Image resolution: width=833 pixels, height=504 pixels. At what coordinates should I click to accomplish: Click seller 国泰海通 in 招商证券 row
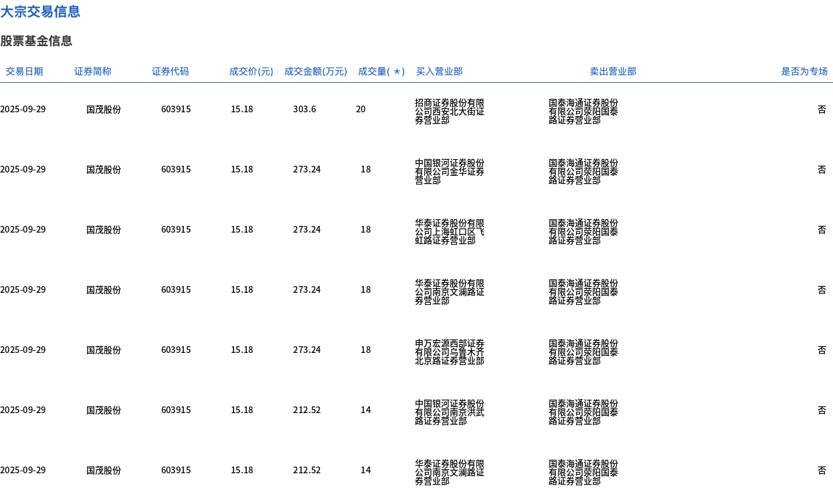click(583, 112)
